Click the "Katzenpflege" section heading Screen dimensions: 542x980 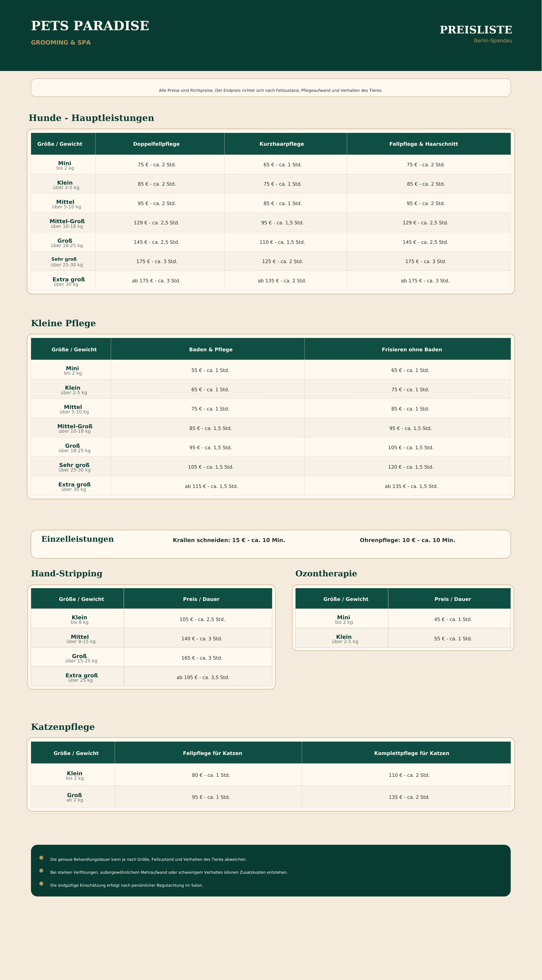[x=63, y=727]
